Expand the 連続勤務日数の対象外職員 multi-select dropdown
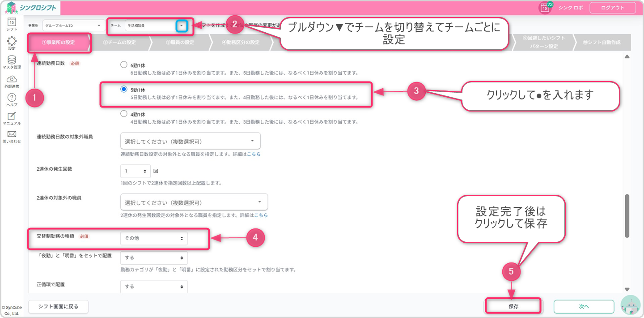Viewport: 644px width, 318px height. 190,142
